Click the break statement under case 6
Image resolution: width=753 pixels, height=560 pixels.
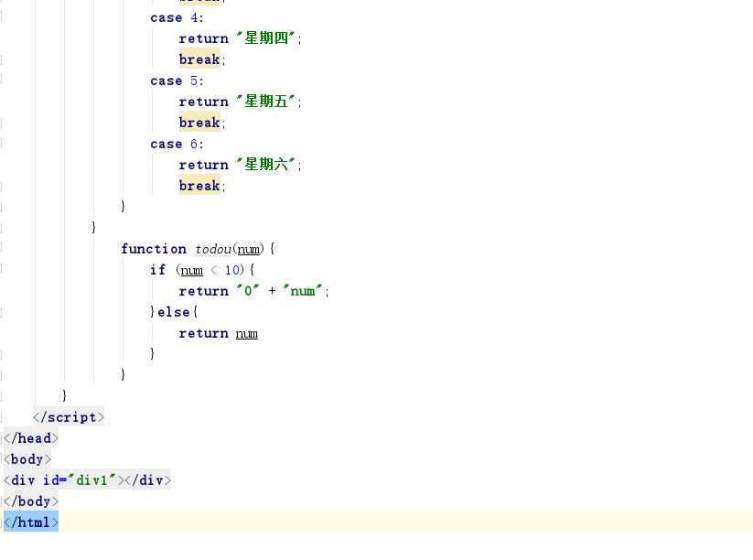point(199,186)
